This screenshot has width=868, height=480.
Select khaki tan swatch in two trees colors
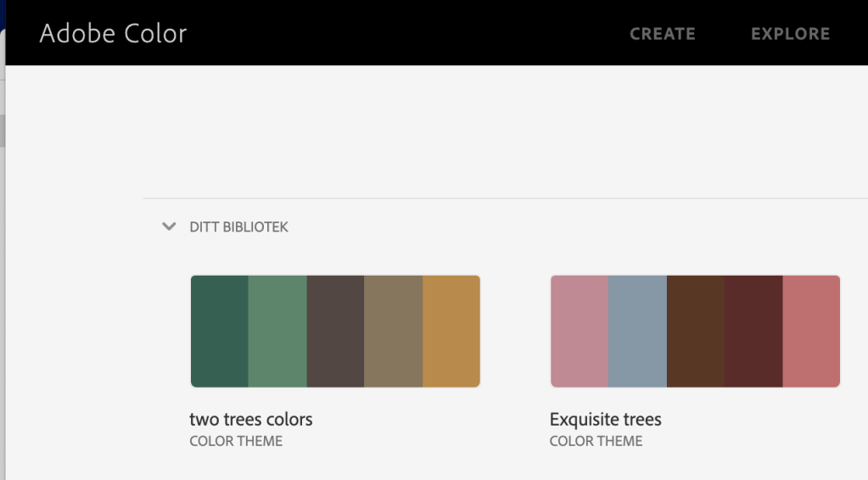[x=393, y=331]
